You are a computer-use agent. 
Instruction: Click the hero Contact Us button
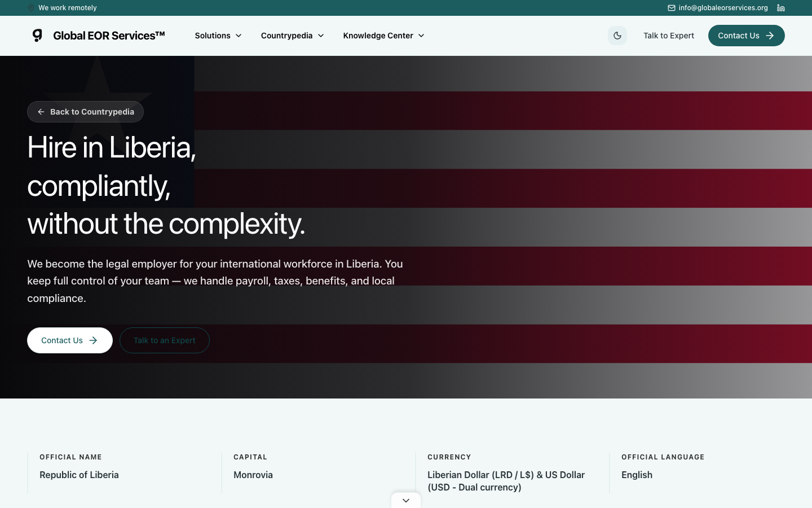[x=70, y=340]
